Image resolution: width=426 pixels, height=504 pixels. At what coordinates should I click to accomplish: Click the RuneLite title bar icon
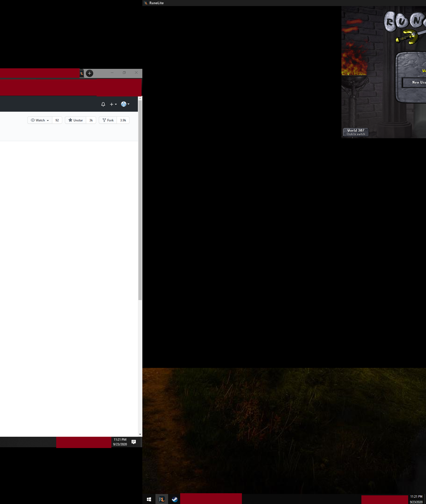click(x=146, y=3)
